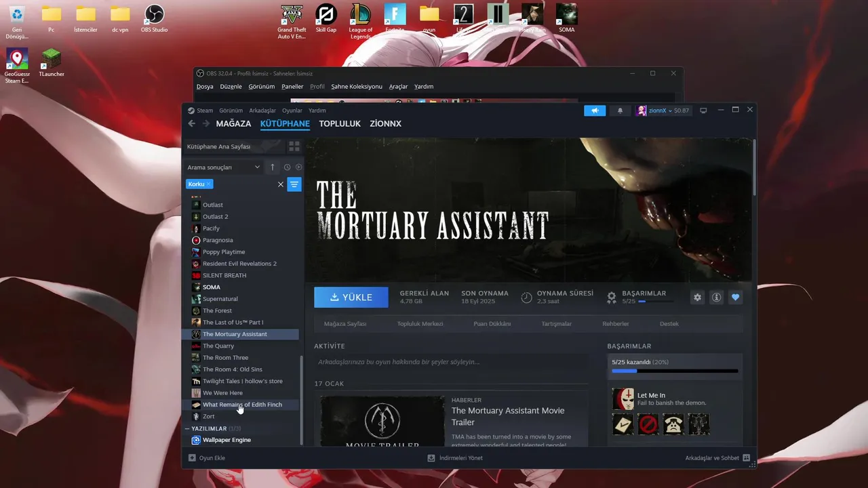868x488 pixels.
Task: Reverse sort order with the up arrow
Action: click(273, 167)
